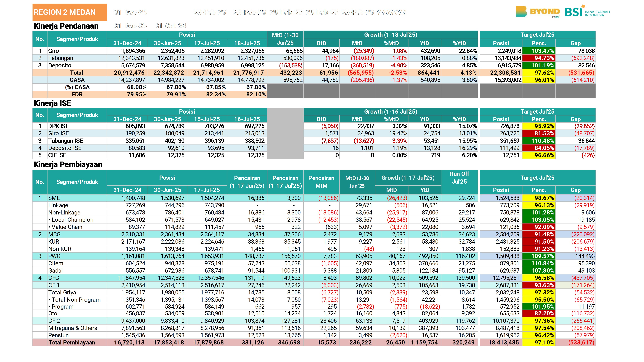Select the Mitraguna & Others row label
The width and height of the screenshot is (644, 362).
coord(72,328)
